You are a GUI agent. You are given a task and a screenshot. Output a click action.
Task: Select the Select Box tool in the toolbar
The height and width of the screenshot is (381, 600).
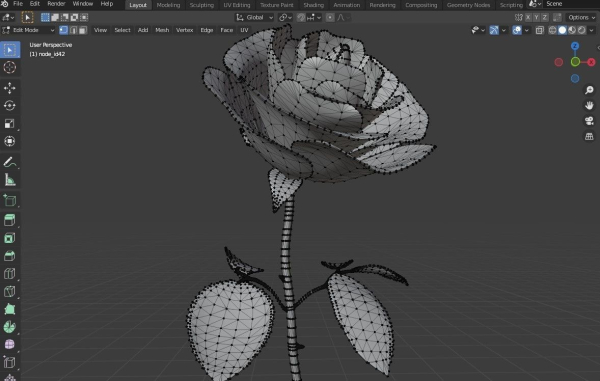[10, 50]
